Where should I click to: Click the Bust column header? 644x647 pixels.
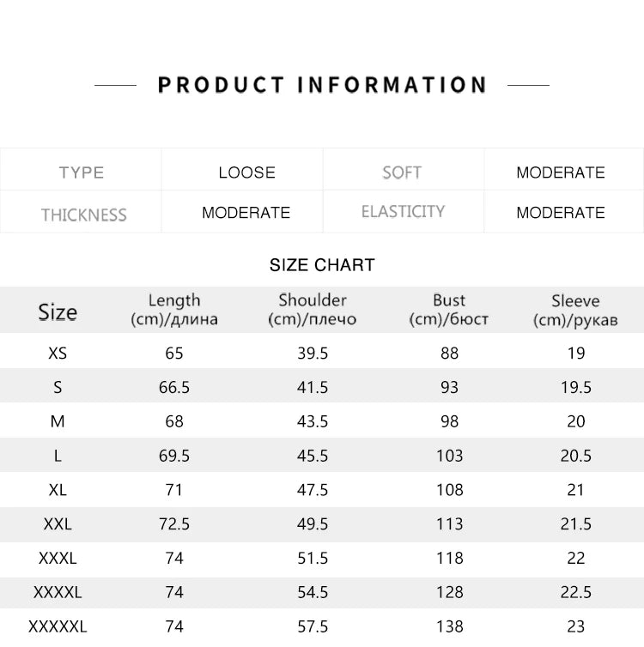[x=449, y=310]
